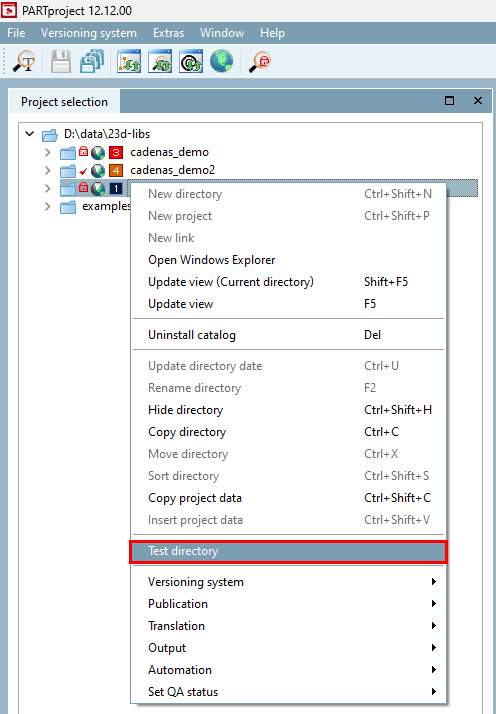
Task: Choose Update view F5 entry
Action: [288, 304]
